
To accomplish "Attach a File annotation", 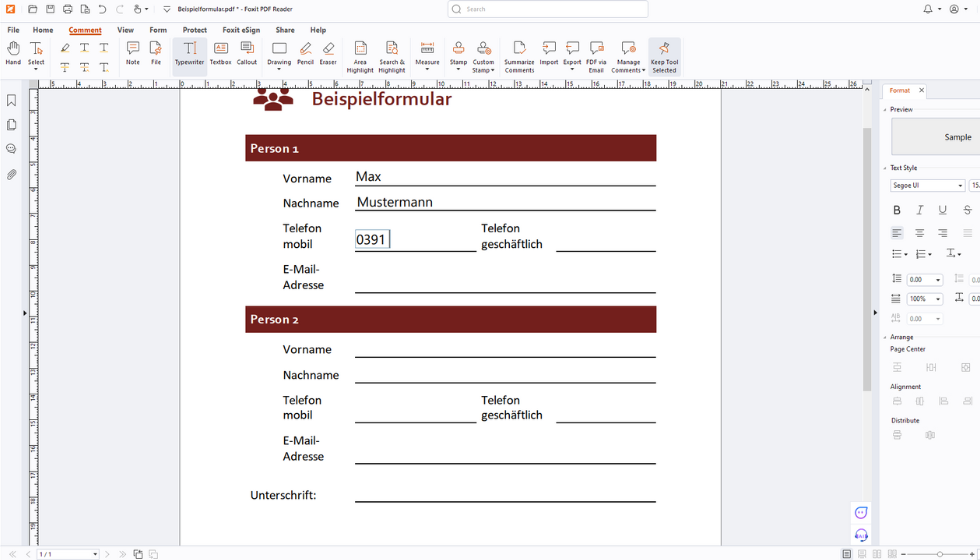I will (x=156, y=53).
